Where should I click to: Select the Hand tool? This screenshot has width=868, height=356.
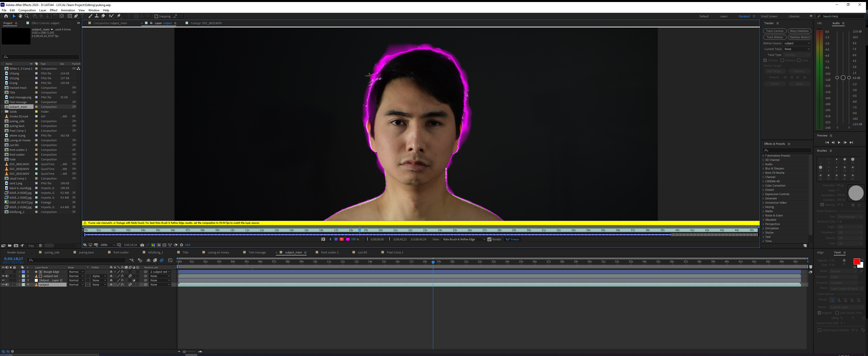[x=20, y=16]
